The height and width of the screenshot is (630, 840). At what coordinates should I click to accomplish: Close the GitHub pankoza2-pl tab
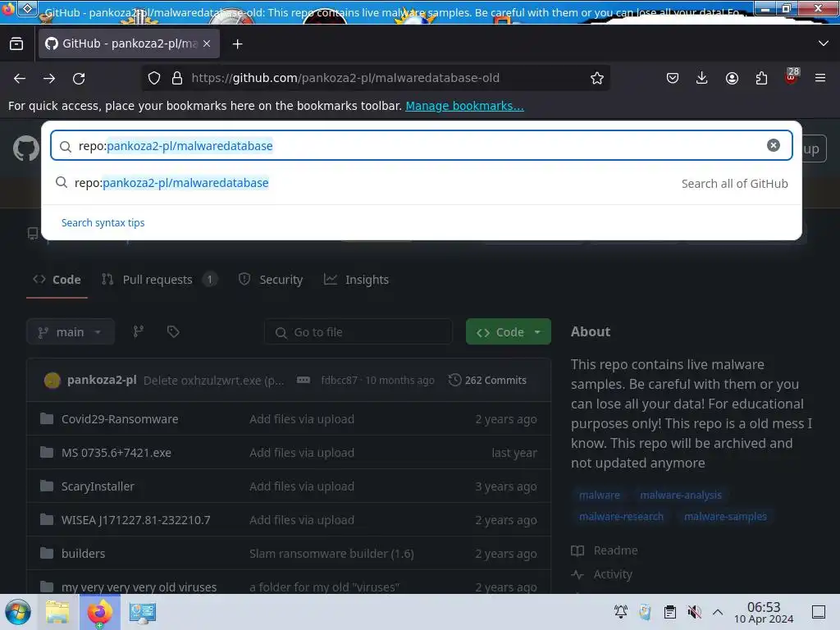[x=207, y=44]
